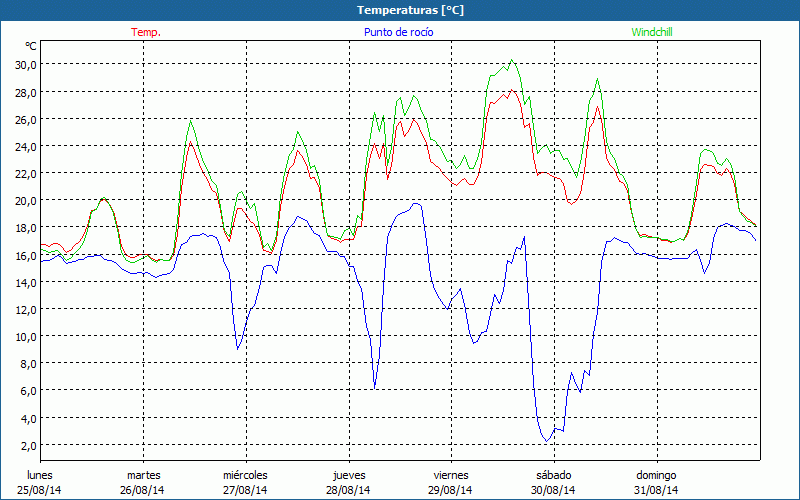The image size is (800, 500).
Task: Select the domingo 31/08/14 date marker
Action: pyautogui.click(x=656, y=482)
